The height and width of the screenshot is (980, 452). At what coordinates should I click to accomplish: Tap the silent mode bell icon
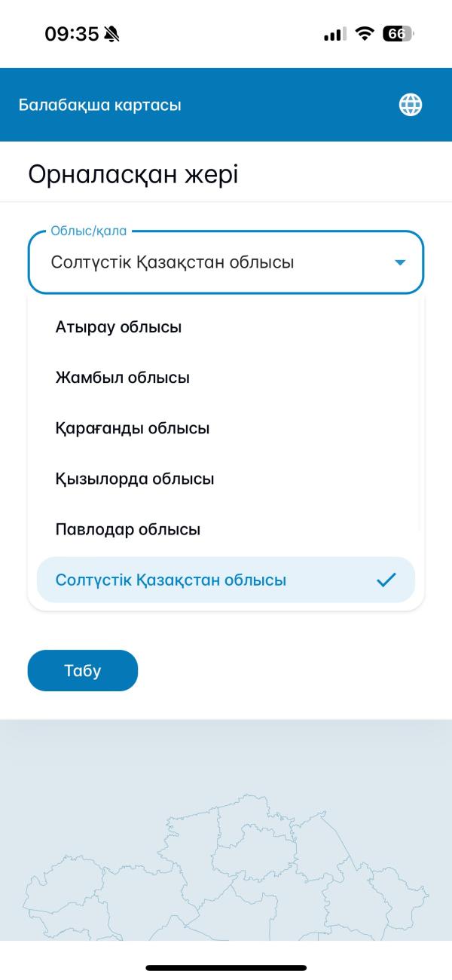pyautogui.click(x=112, y=34)
